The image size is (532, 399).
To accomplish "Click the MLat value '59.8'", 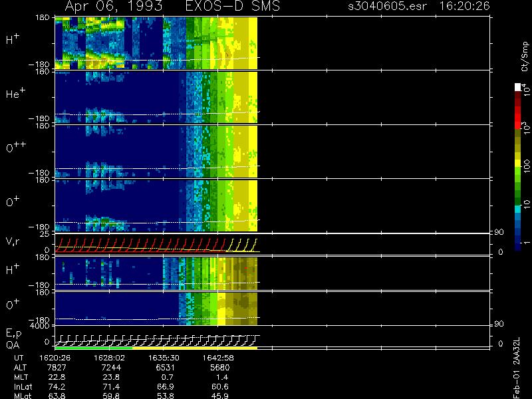I will tap(112, 396).
